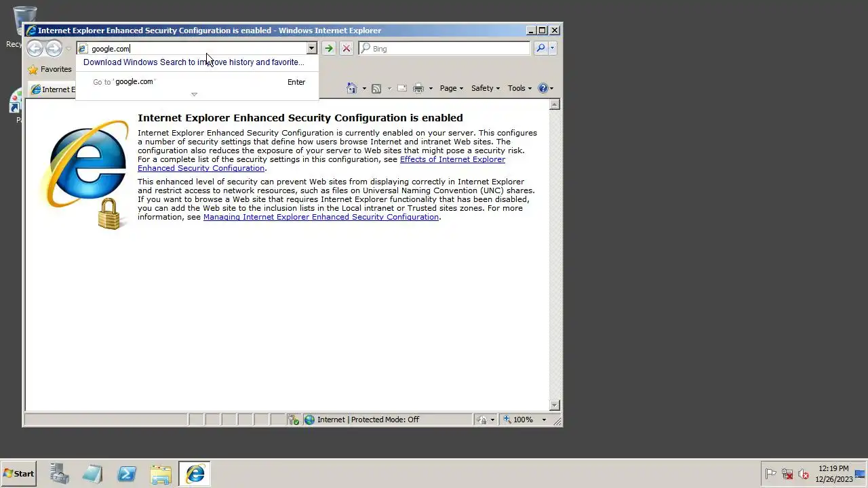Viewport: 868px width, 488px height.
Task: Click the Internet Explorer taskbar button
Action: click(195, 474)
